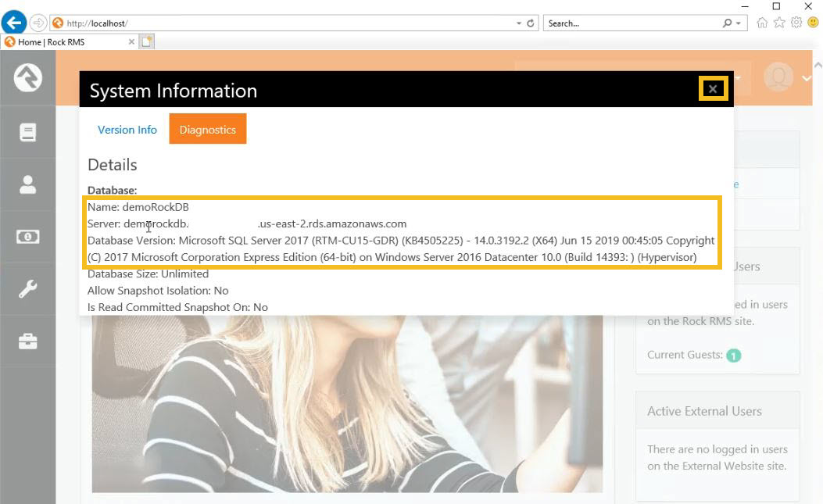Click the browser forward arrow
This screenshot has width=823, height=504.
click(38, 23)
